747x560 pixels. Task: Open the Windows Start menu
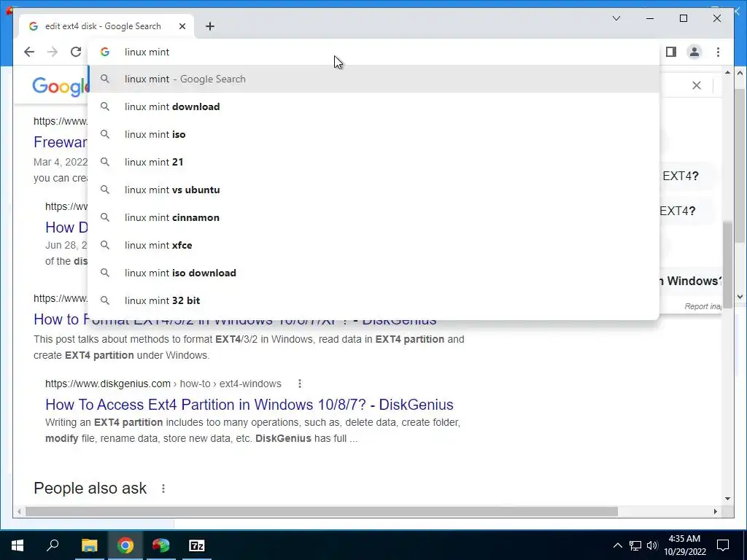tap(18, 545)
